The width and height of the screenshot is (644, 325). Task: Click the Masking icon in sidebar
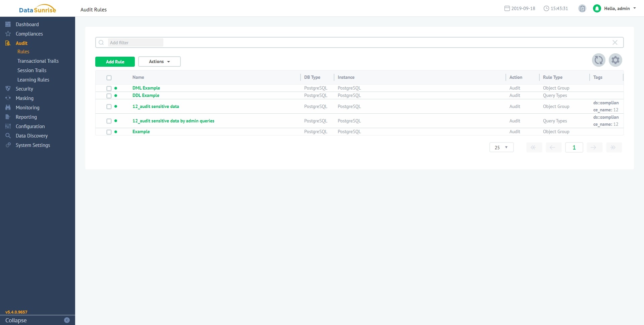tap(8, 98)
